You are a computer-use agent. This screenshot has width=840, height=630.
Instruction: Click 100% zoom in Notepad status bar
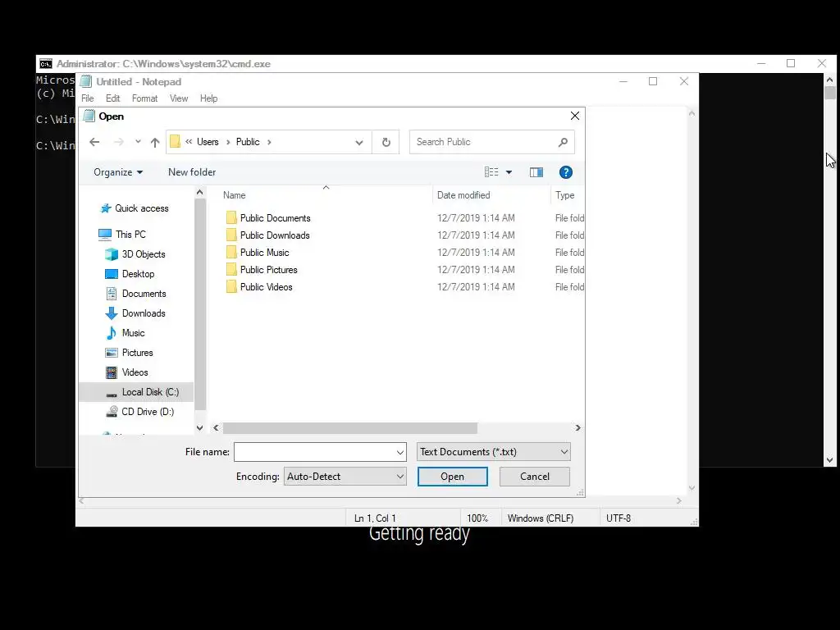click(x=477, y=518)
